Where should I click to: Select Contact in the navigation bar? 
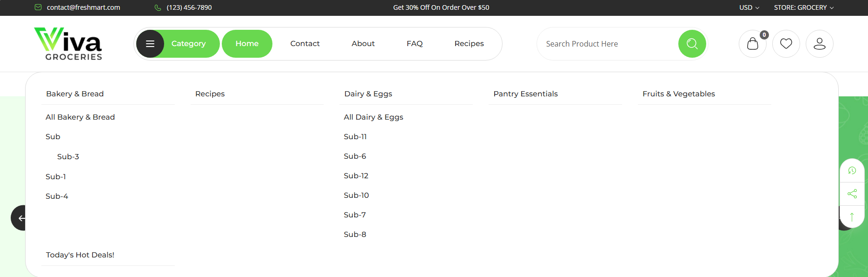point(305,44)
